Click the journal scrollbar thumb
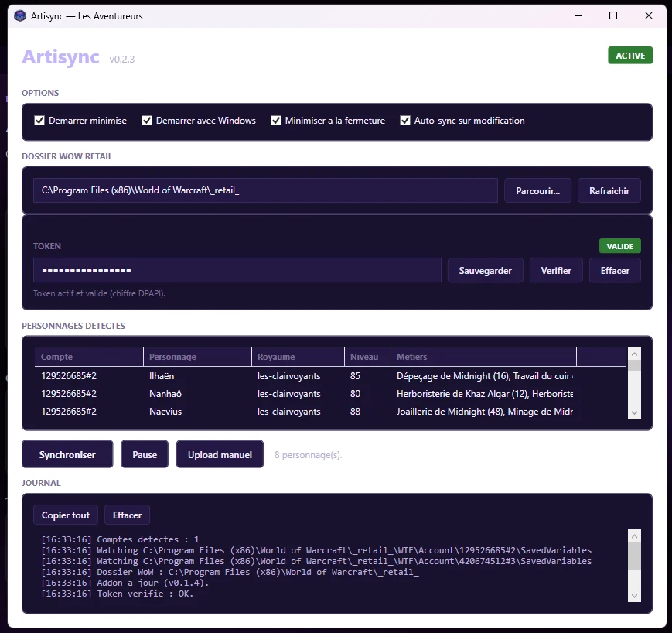672x633 pixels. [x=634, y=556]
